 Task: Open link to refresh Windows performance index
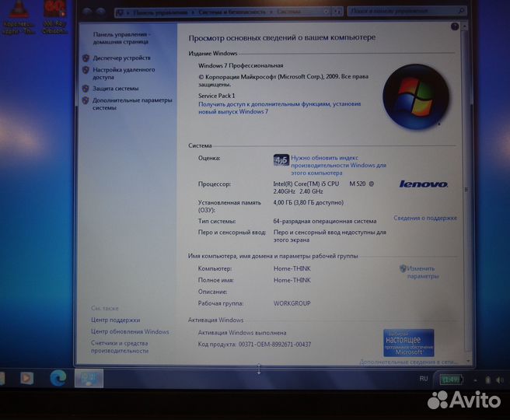tap(338, 165)
